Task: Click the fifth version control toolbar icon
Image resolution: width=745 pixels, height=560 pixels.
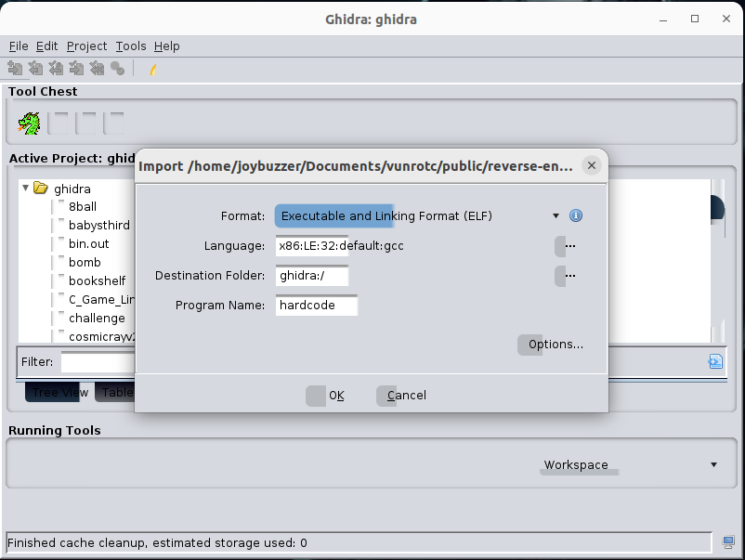Action: (97, 69)
